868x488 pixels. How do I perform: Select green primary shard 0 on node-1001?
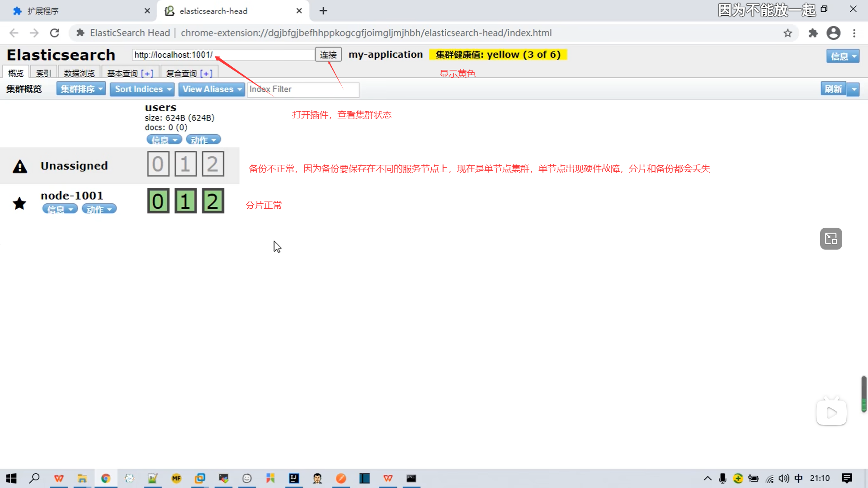click(x=158, y=201)
